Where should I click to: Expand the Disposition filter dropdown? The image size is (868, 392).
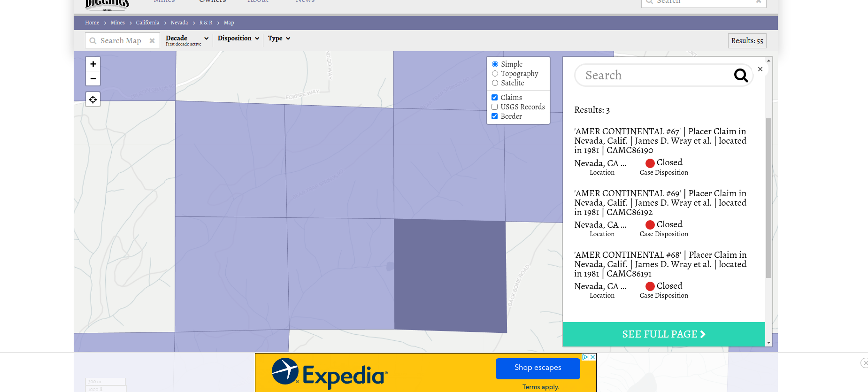coord(238,38)
